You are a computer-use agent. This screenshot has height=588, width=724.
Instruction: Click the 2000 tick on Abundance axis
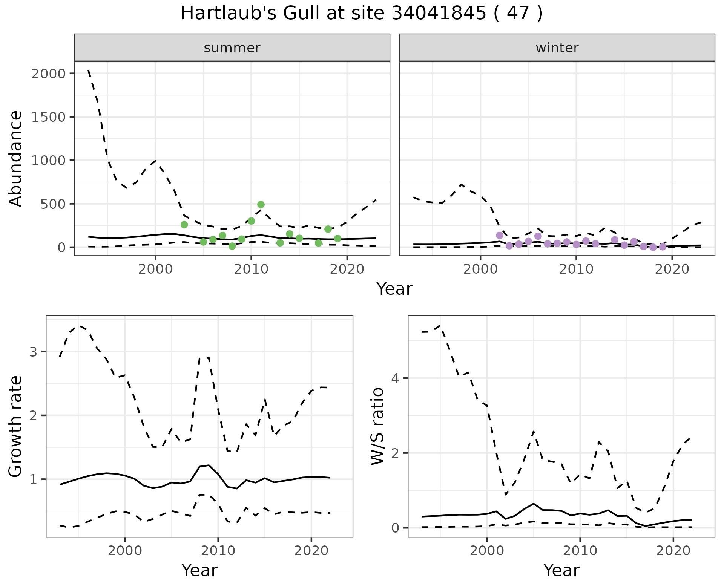click(49, 73)
